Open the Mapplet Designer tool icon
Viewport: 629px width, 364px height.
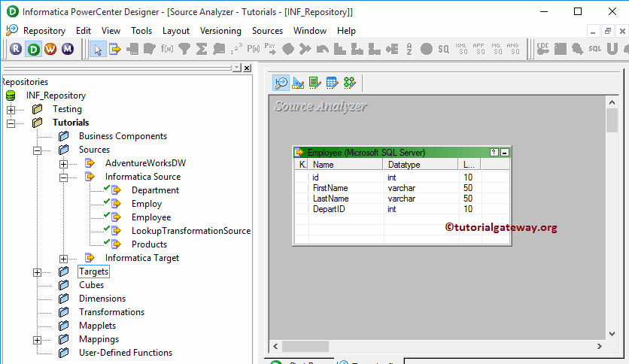coord(332,83)
